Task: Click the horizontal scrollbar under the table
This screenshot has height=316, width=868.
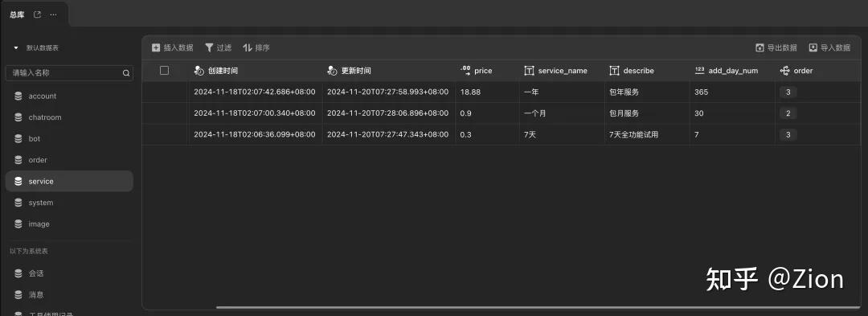Action: (x=538, y=307)
